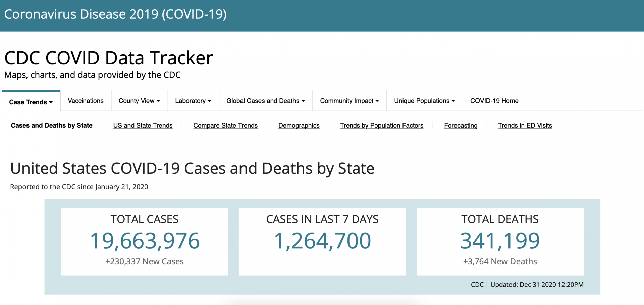Click the Coronavirus Disease 2019 header title

click(x=115, y=14)
